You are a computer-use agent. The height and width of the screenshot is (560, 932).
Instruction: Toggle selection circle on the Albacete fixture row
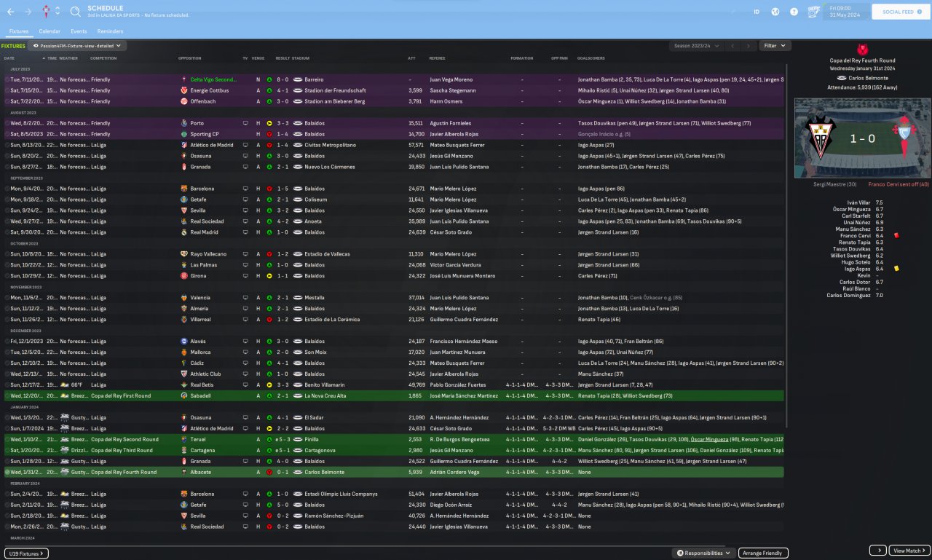tap(7, 473)
